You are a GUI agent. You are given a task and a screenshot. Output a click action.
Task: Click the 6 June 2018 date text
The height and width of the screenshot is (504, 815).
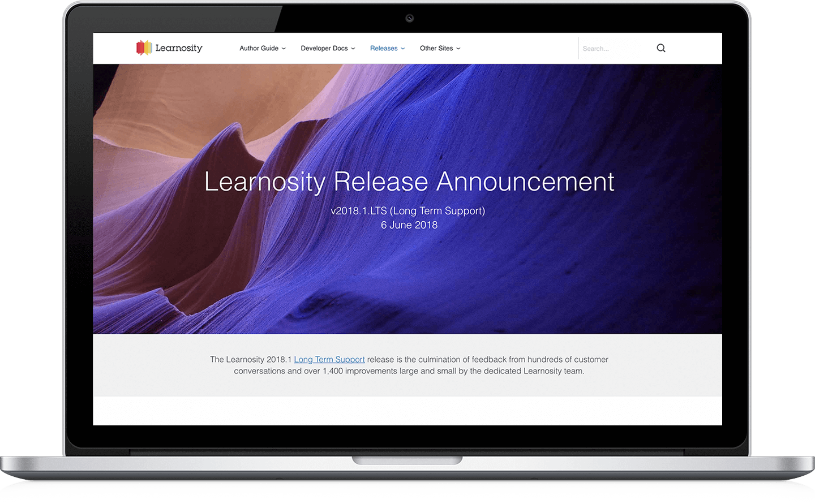tap(409, 225)
